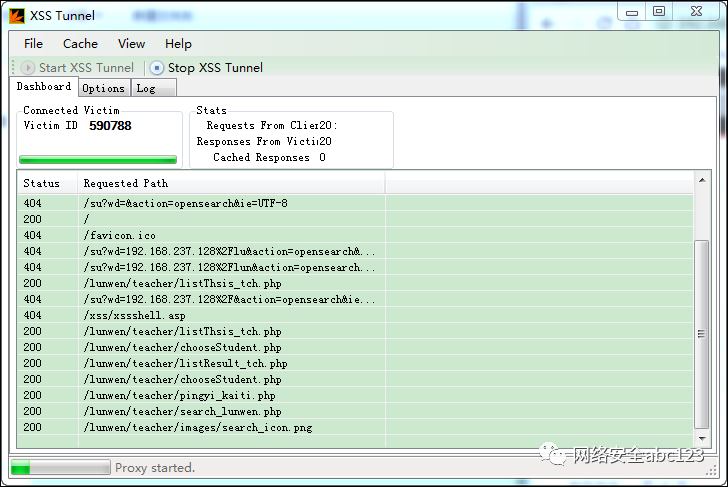The image size is (728, 487).
Task: Open the View menu
Action: [131, 43]
